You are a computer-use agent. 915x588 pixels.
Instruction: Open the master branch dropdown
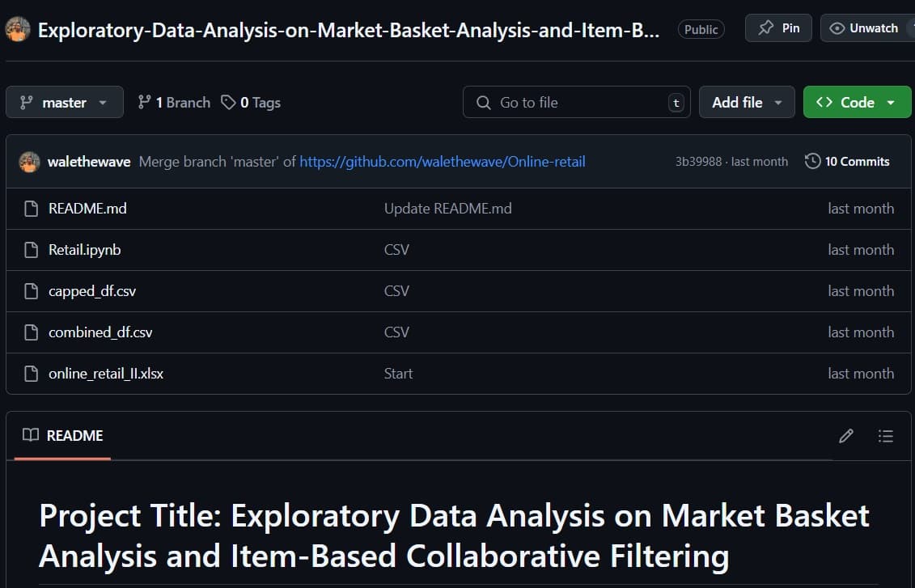tap(65, 102)
